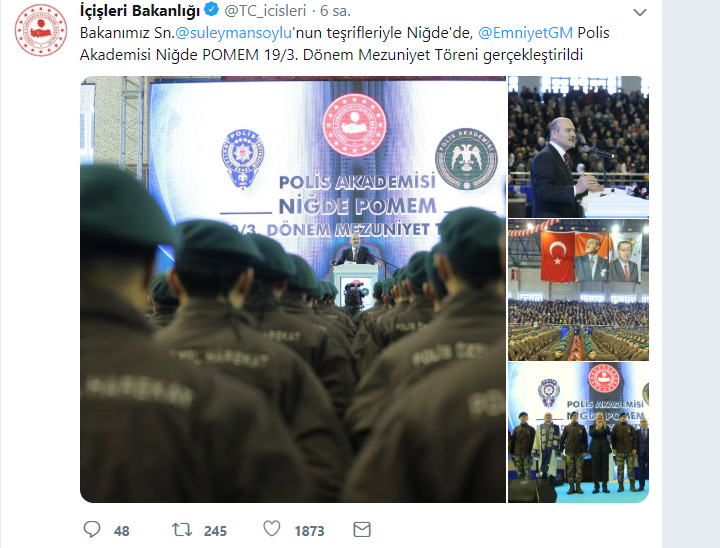The height and width of the screenshot is (548, 720).
Task: Click the reply speech bubble icon
Action: 91,530
